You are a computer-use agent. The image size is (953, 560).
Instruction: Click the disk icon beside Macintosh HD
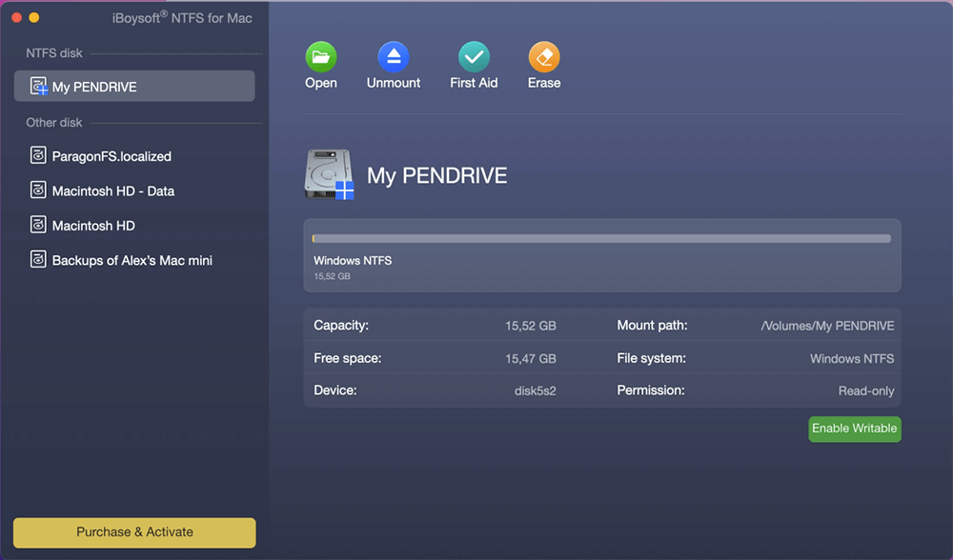coord(38,225)
